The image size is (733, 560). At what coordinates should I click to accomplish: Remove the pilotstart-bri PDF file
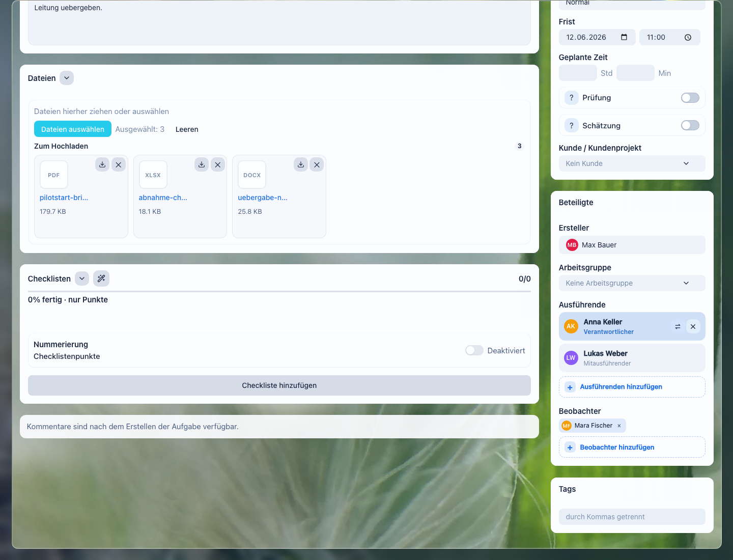pyautogui.click(x=119, y=164)
